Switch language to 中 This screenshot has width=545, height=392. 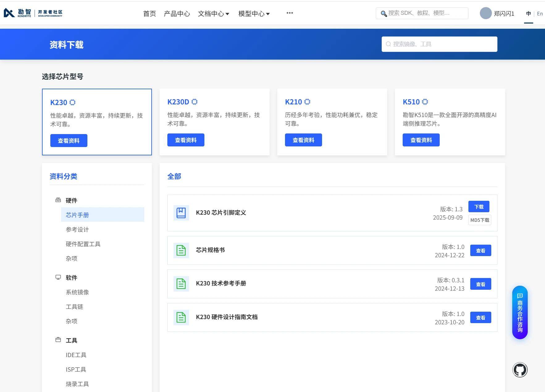click(529, 14)
